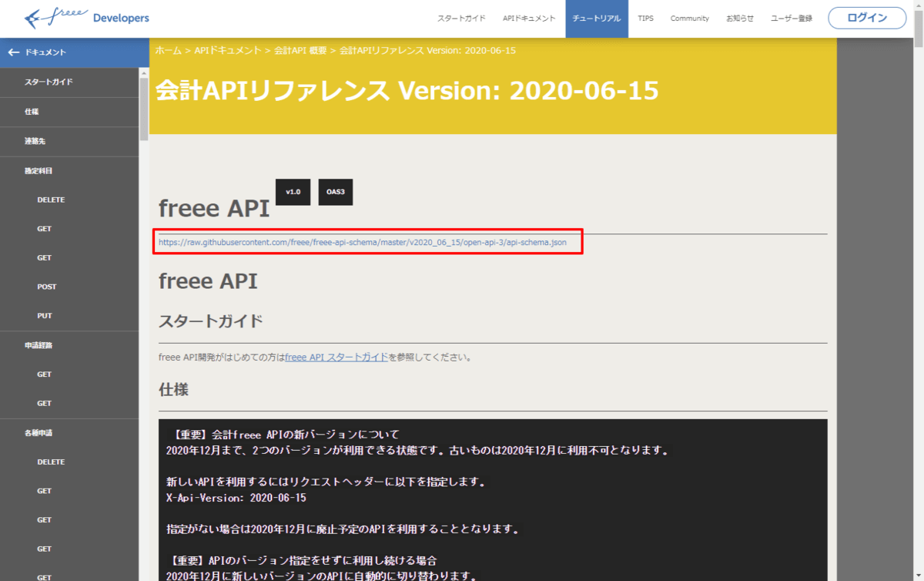Collapse the 勘定科目 sidebar section
The width and height of the screenshot is (924, 581).
69,171
